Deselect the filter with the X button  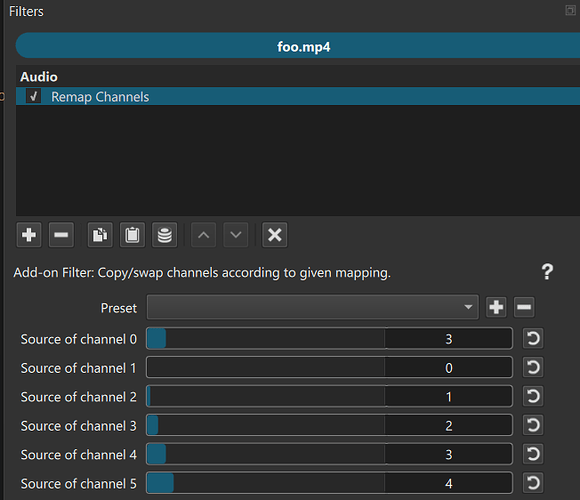(x=274, y=235)
